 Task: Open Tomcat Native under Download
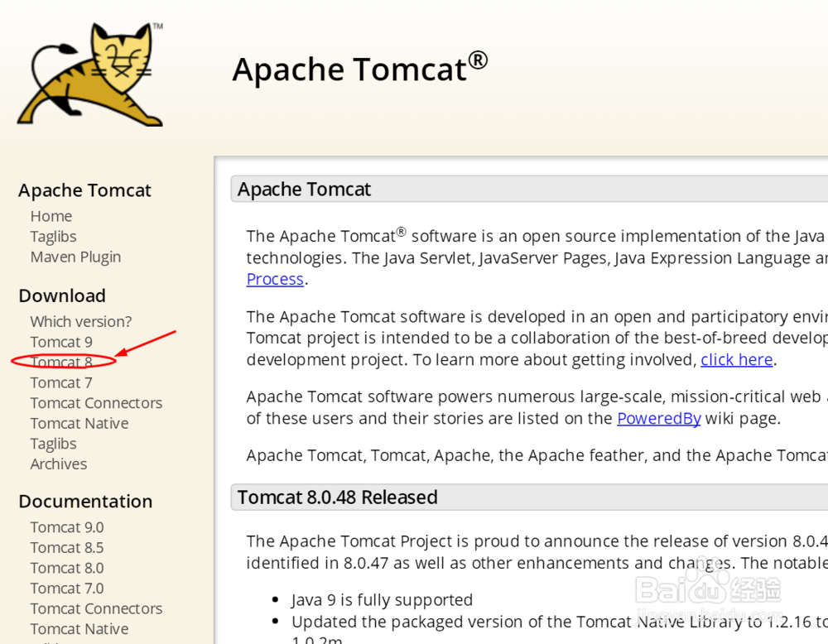point(79,423)
